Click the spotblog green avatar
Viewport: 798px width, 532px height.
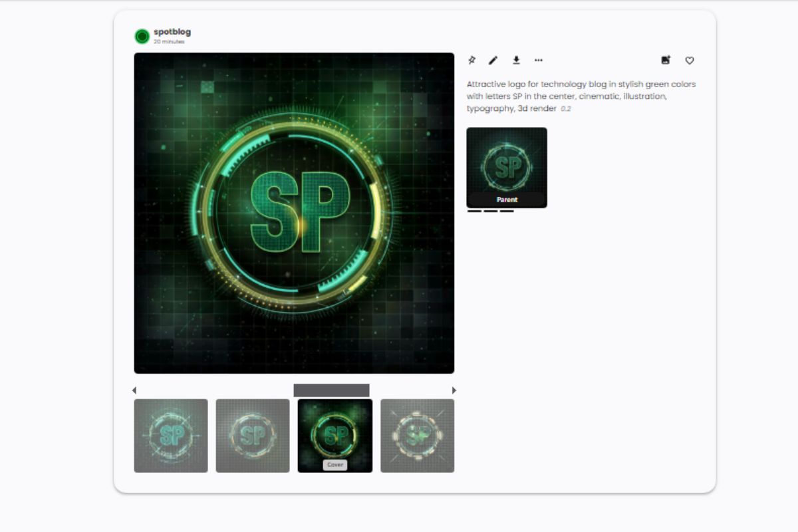(x=142, y=37)
